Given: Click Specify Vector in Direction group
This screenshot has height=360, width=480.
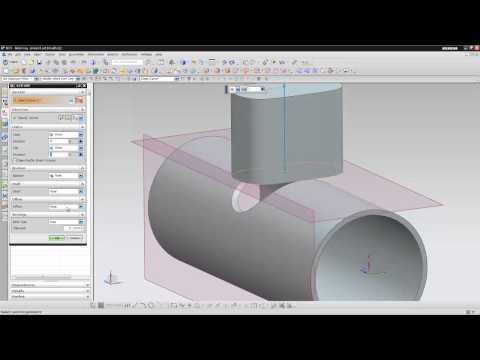Looking at the screenshot, I should (28, 118).
